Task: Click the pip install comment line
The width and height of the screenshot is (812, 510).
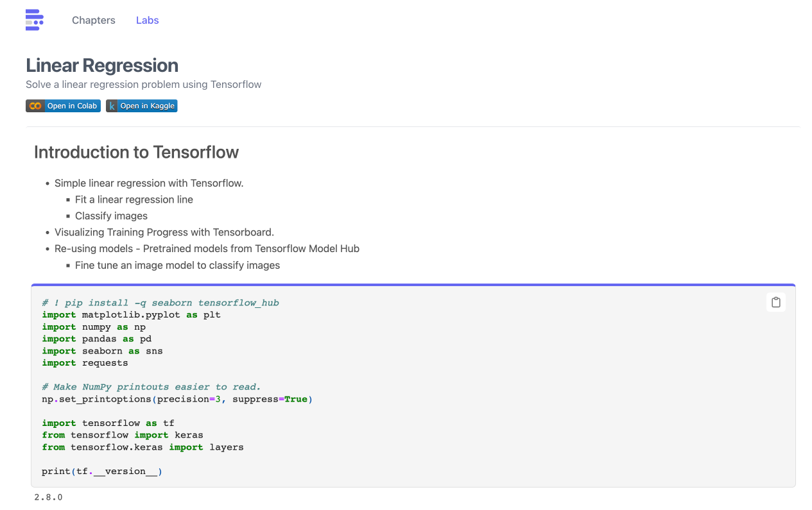Action: pos(160,303)
